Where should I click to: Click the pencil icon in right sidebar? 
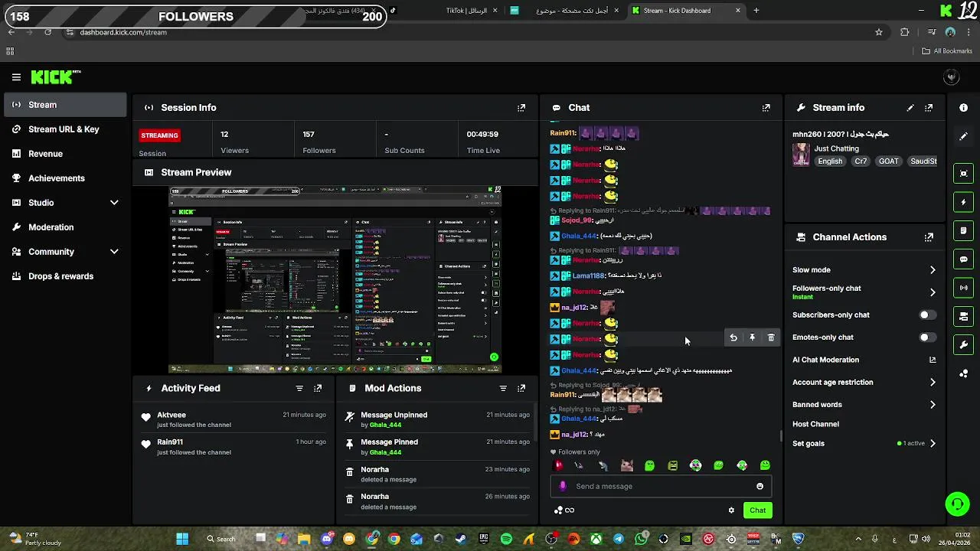pos(963,136)
